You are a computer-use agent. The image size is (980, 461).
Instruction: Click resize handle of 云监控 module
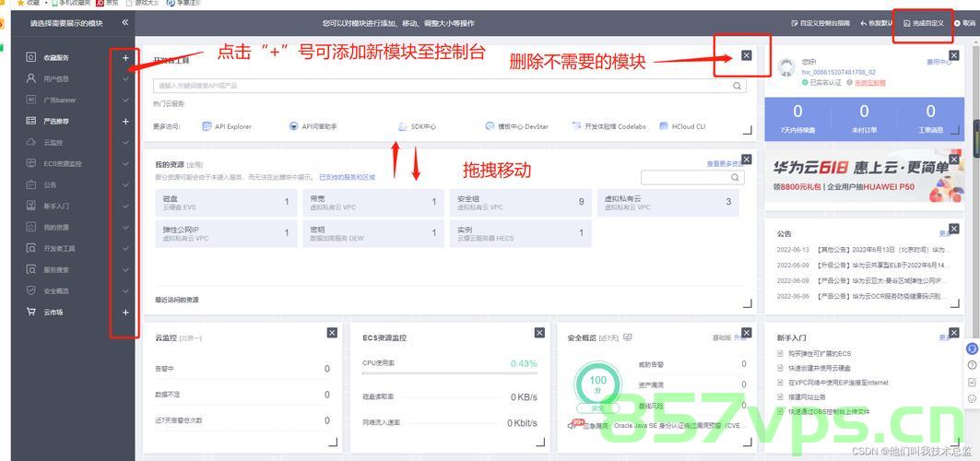[x=333, y=442]
